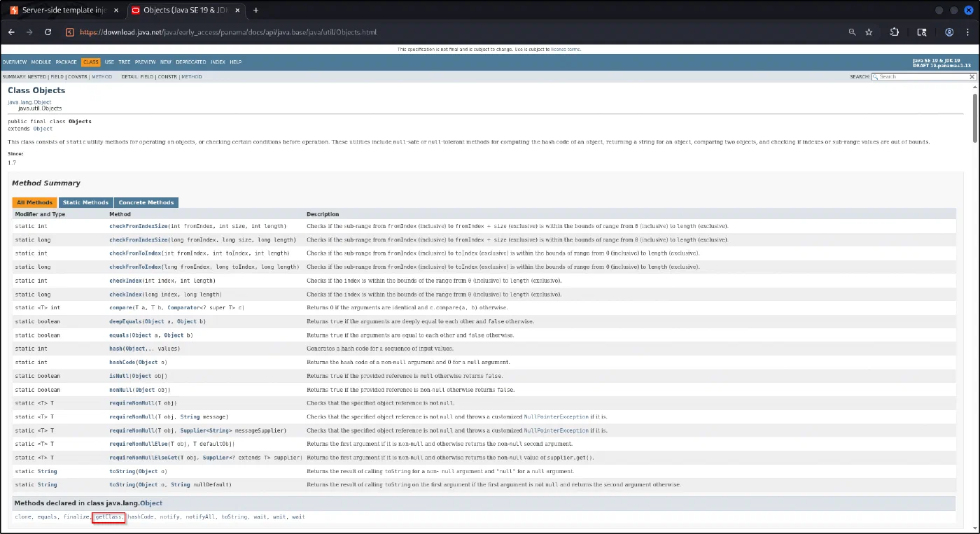Click the site security icon beside the URL

pyautogui.click(x=69, y=32)
